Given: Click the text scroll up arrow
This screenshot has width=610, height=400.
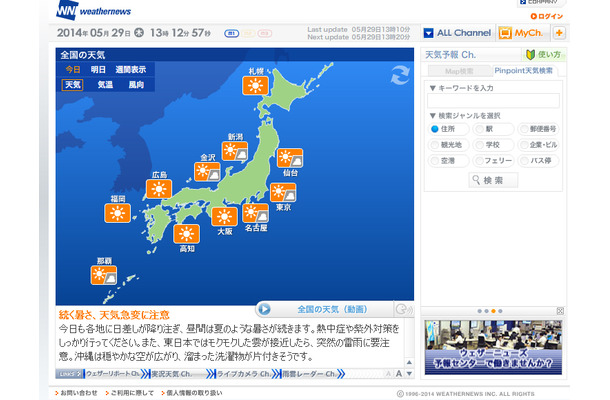Looking at the screenshot, I should click(x=409, y=363).
